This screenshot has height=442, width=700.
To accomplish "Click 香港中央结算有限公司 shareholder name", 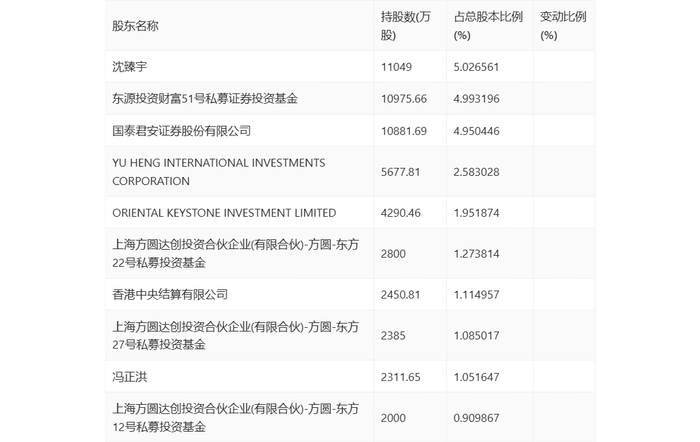I will [x=170, y=295].
